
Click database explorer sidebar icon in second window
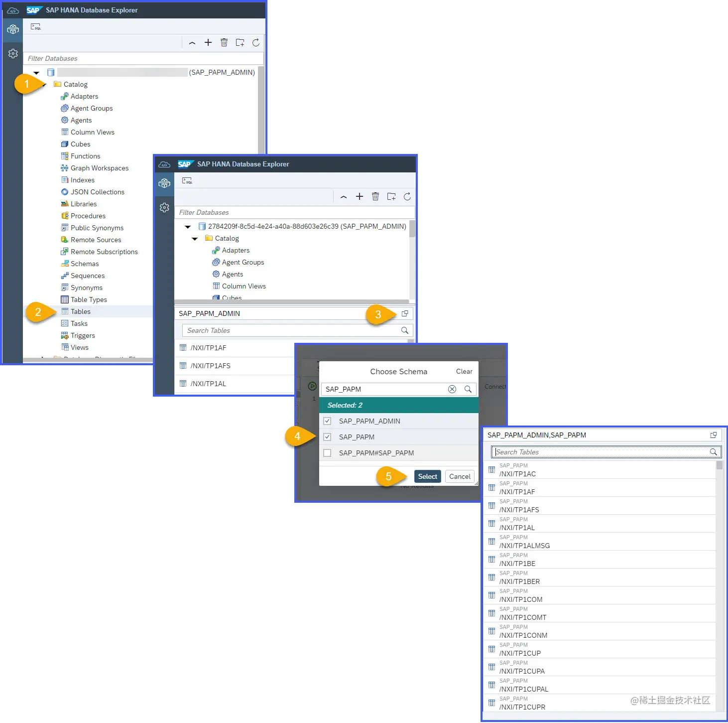click(164, 184)
